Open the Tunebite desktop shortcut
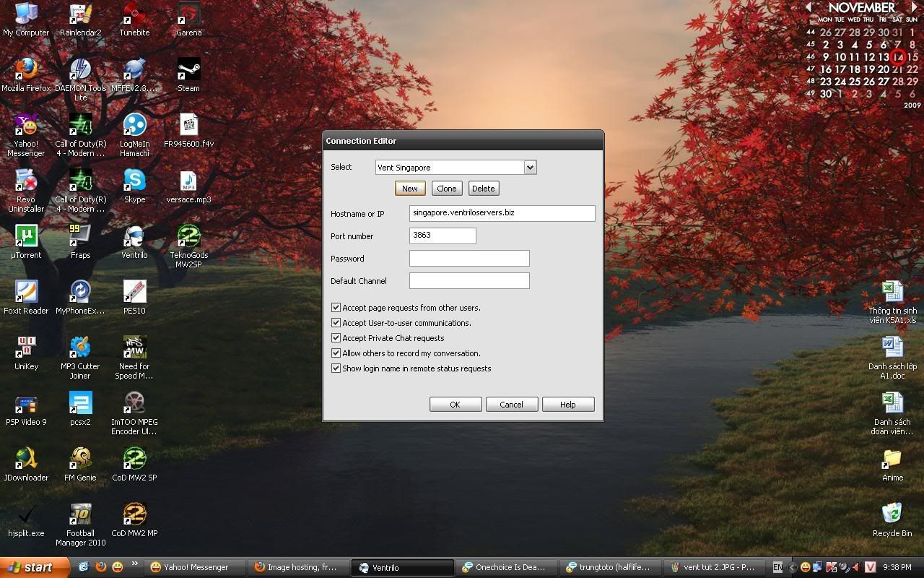Screen dimensions: 924x578 (x=134, y=20)
